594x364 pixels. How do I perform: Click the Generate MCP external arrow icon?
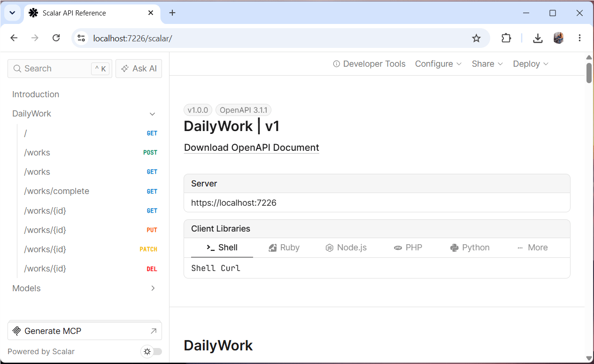point(153,331)
